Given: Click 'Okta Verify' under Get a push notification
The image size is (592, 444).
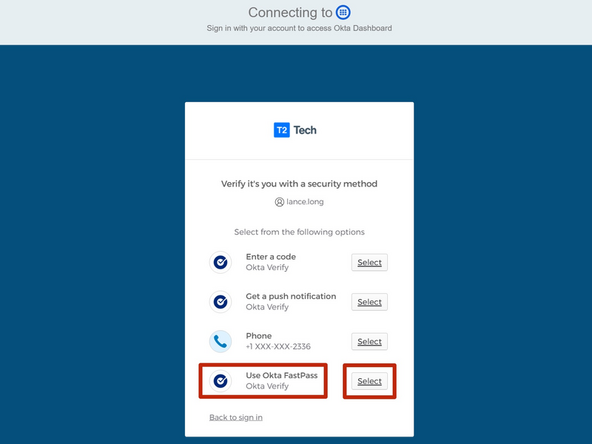Looking at the screenshot, I should [267, 307].
